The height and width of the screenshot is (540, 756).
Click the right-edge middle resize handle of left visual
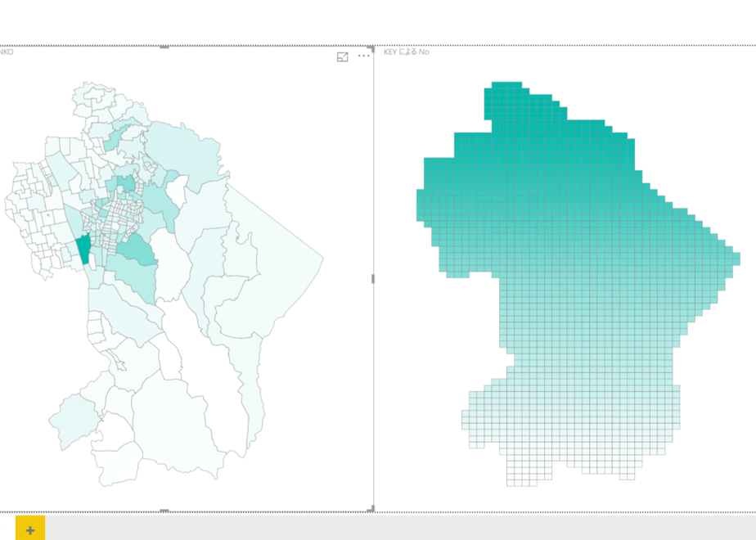373,279
